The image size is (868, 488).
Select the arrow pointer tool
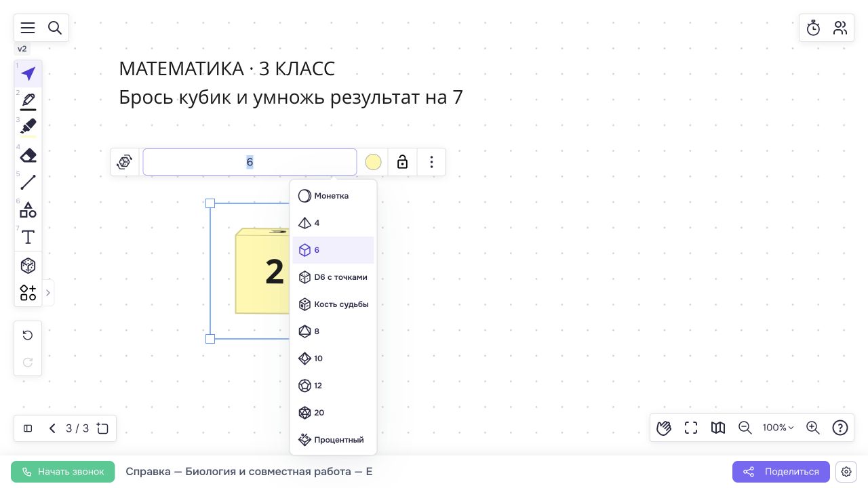click(28, 74)
